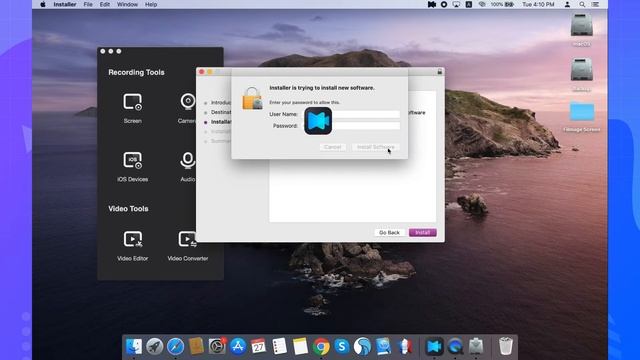Click the recording status icon in menu bar

point(444,4)
